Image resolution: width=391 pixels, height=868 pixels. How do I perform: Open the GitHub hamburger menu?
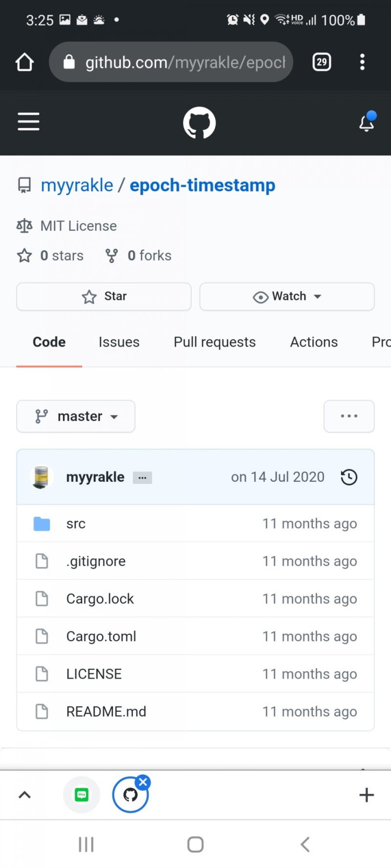[x=28, y=122]
